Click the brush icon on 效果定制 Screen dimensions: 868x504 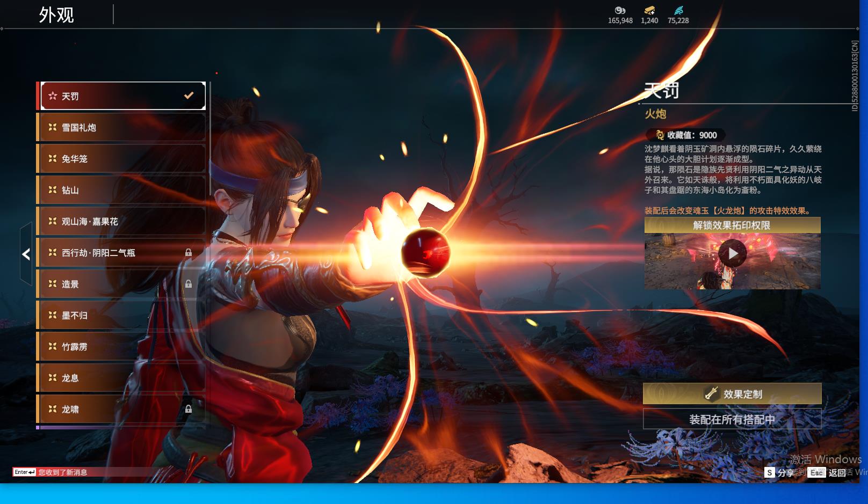(712, 394)
